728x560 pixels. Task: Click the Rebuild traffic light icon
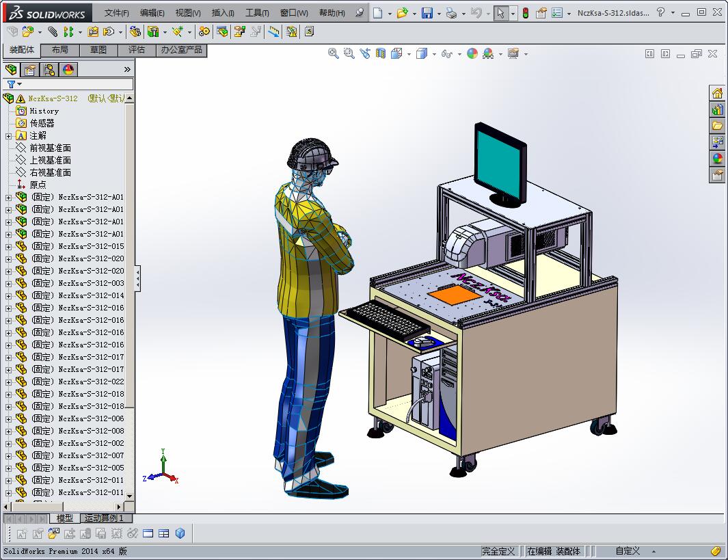(526, 13)
